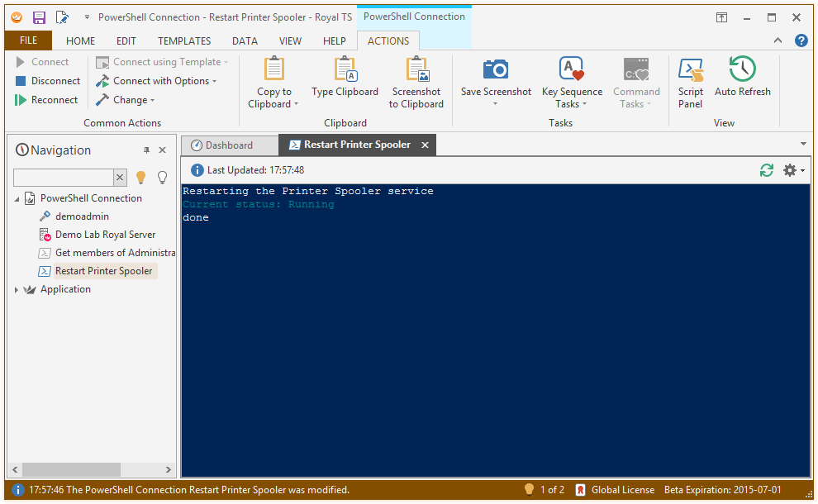Viewport: 818px width, 504px height.
Task: Clear the Navigation search box
Action: click(120, 178)
